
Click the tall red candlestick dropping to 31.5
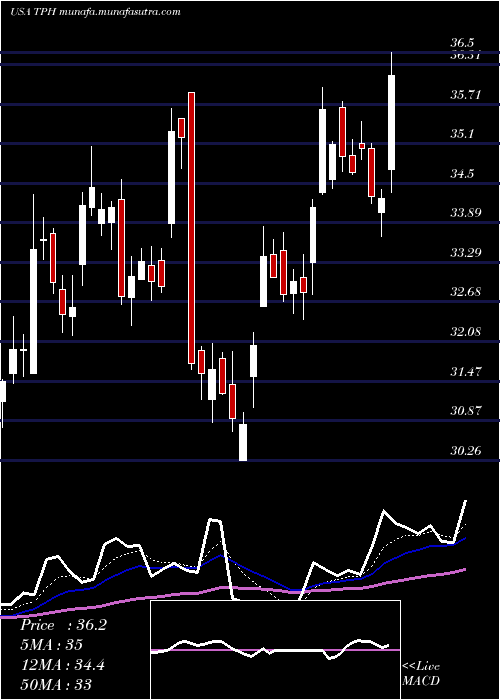pyautogui.click(x=191, y=228)
